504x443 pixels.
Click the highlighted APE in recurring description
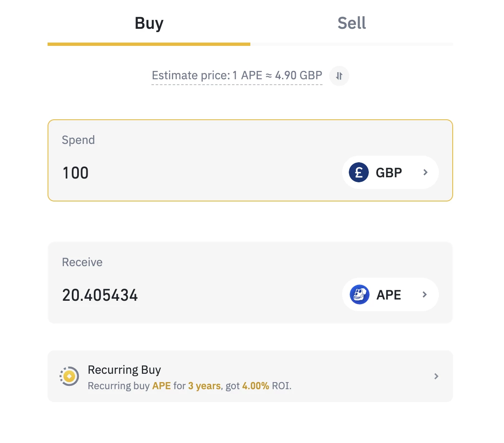coord(161,386)
